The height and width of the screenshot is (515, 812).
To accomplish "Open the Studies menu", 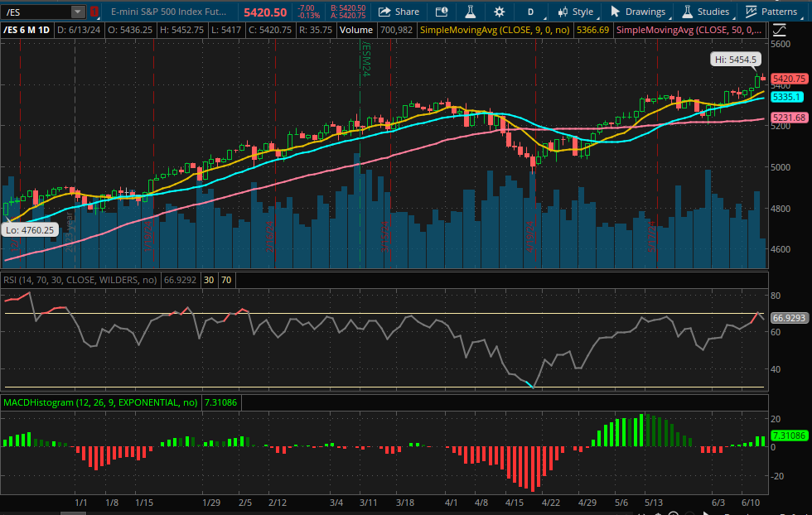I will (x=713, y=12).
